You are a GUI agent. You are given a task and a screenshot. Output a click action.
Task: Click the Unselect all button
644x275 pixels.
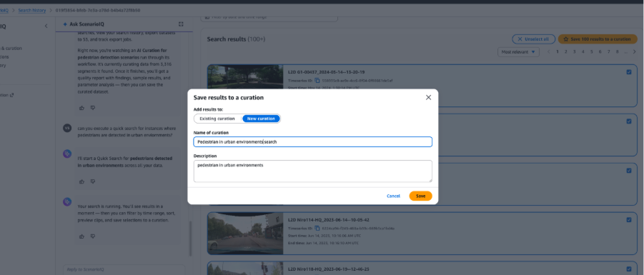[533, 39]
